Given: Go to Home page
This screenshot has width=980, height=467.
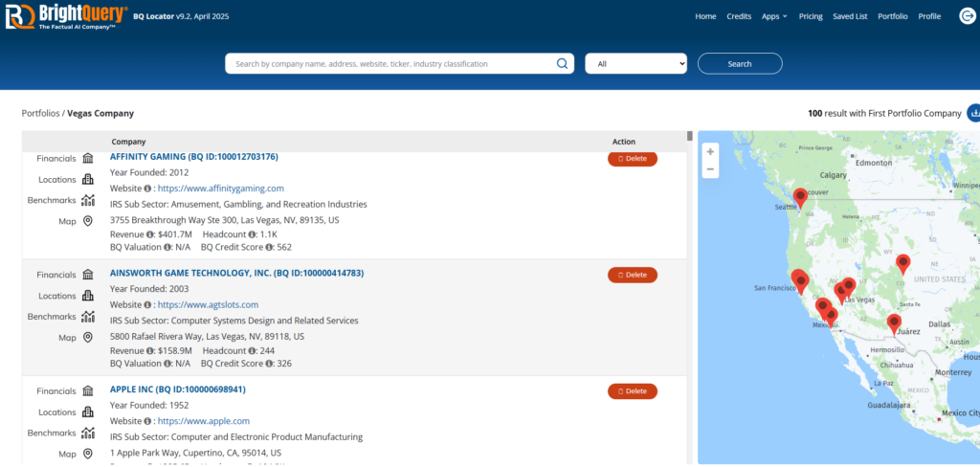Looking at the screenshot, I should (705, 16).
